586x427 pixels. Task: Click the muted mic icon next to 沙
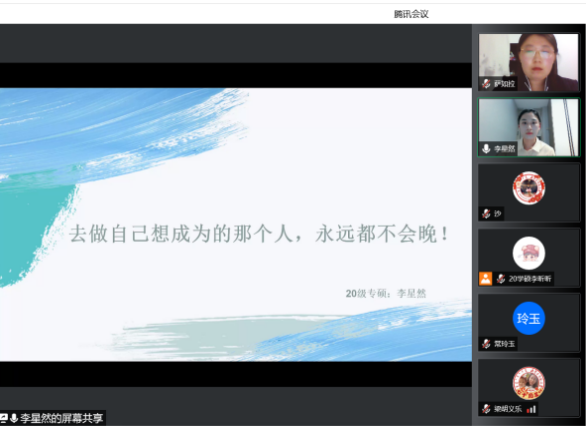[x=486, y=214]
